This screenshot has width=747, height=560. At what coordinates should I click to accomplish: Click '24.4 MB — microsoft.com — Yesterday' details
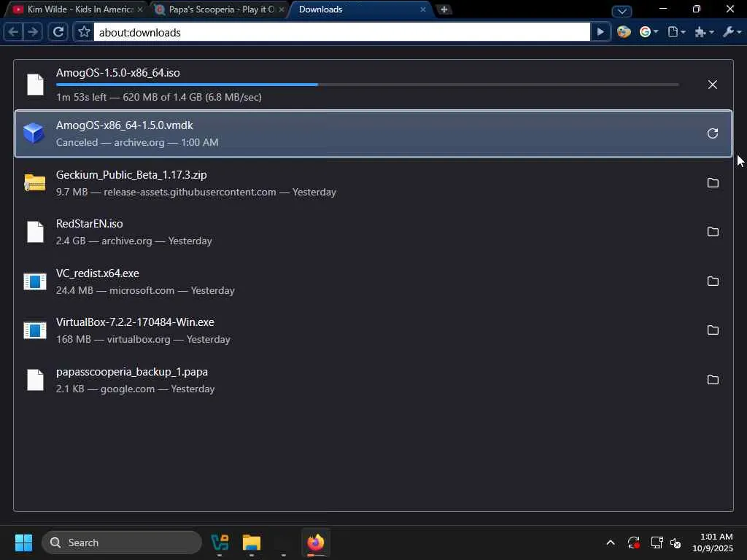(x=145, y=290)
